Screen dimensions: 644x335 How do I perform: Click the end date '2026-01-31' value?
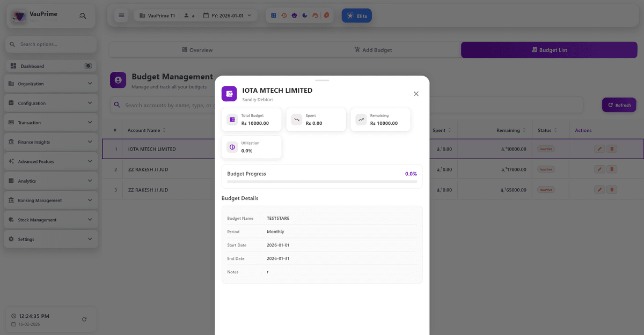(278, 258)
